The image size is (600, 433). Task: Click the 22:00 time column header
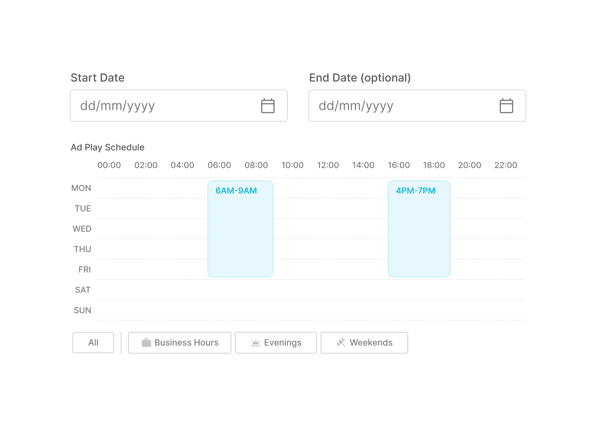point(506,165)
